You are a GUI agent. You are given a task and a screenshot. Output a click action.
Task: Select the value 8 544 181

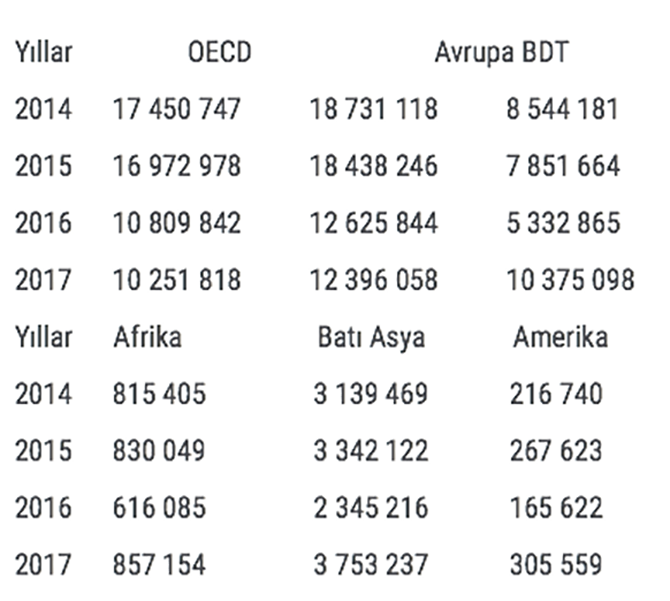(x=562, y=109)
